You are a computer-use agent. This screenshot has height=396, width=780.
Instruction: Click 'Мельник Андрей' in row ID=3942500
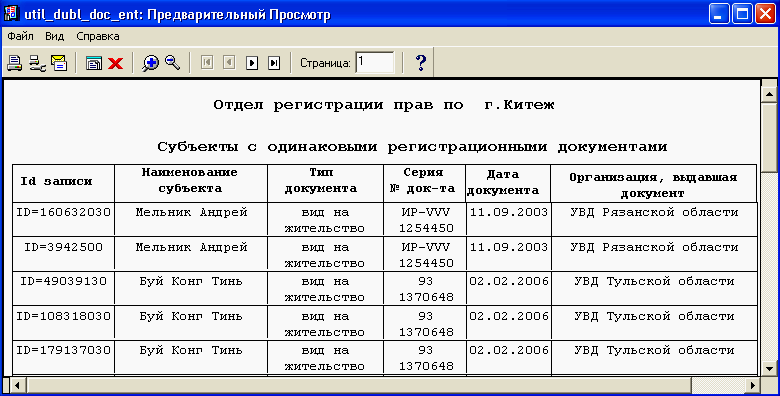192,247
